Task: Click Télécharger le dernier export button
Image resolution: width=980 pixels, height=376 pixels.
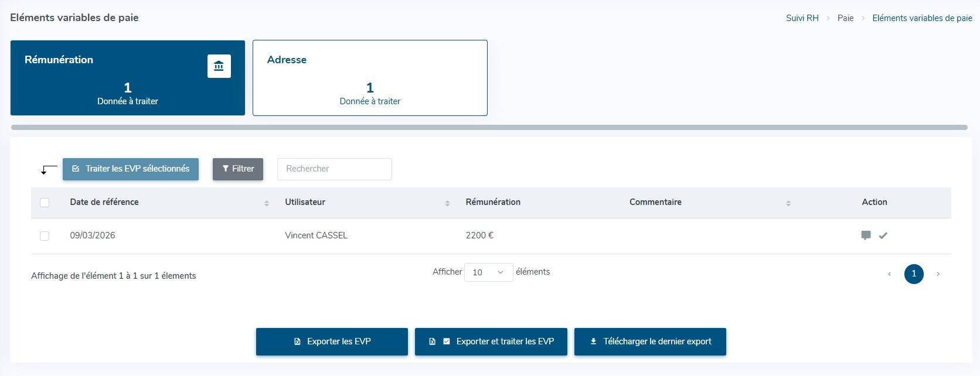Action: coord(650,341)
